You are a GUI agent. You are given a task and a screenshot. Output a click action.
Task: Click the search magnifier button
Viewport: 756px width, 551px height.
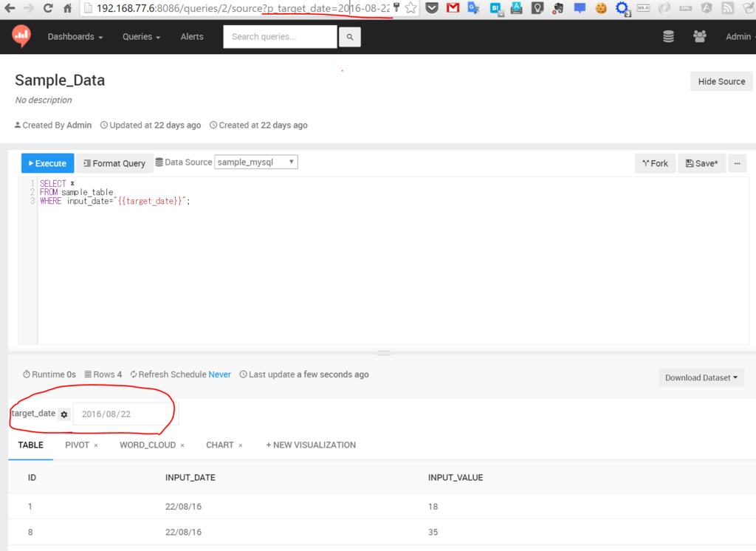point(349,37)
